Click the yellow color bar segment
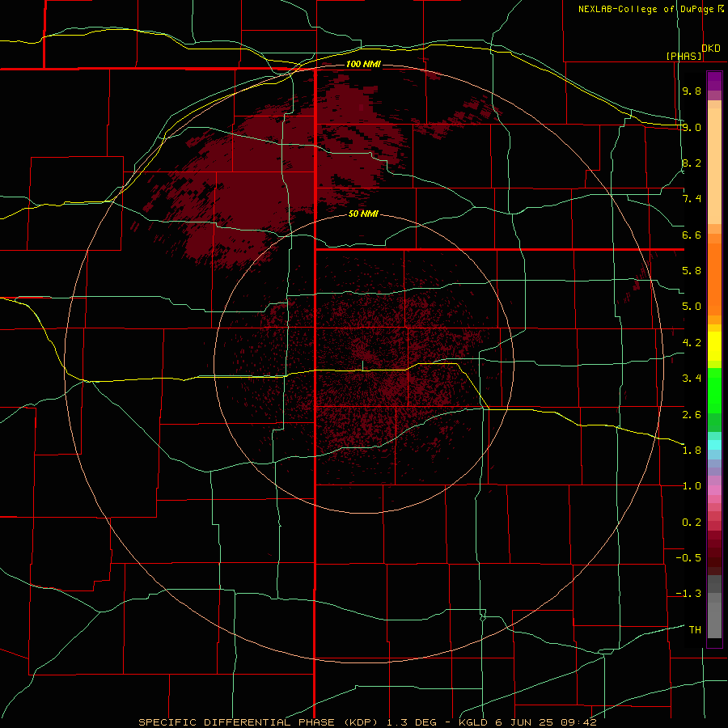The width and height of the screenshot is (728, 728). (714, 346)
